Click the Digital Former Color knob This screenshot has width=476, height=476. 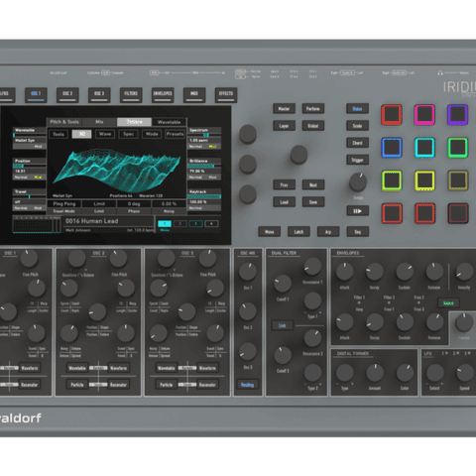click(x=405, y=373)
